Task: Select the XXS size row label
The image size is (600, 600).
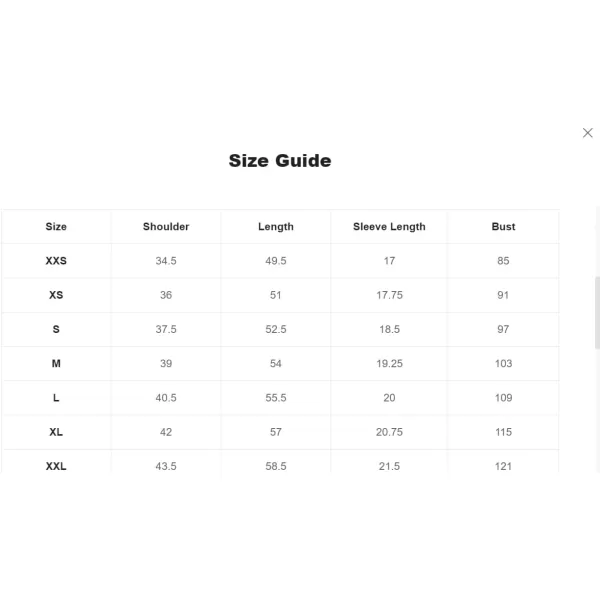Action: pyautogui.click(x=56, y=261)
